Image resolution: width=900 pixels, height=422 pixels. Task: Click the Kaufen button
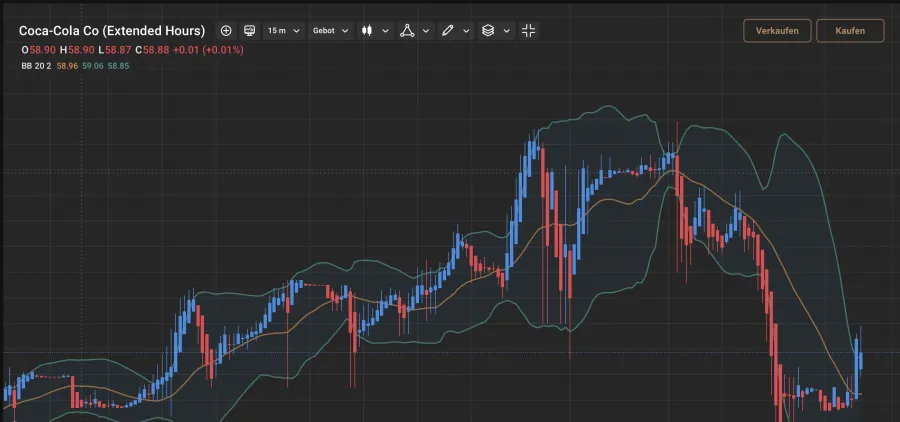click(x=850, y=31)
